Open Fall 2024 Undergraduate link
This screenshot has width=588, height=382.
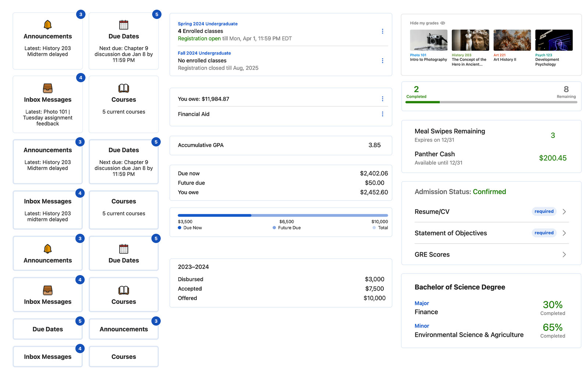(204, 53)
